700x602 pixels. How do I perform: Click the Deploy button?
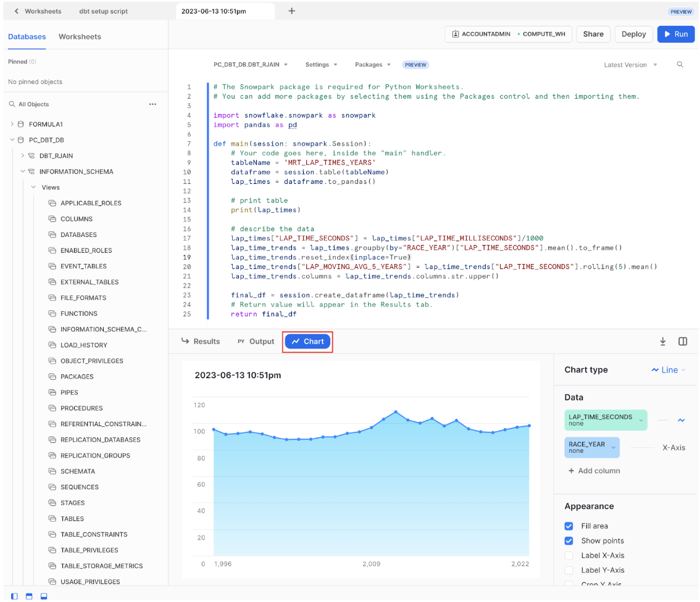point(633,34)
